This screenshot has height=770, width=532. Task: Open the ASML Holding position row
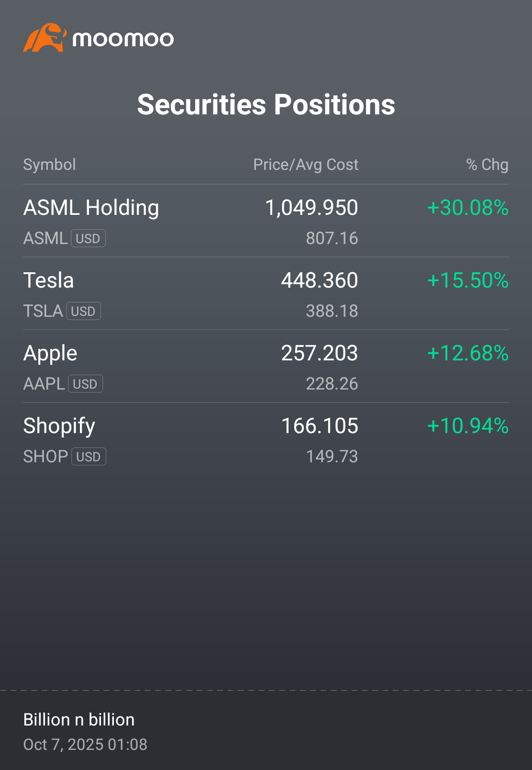(x=266, y=221)
